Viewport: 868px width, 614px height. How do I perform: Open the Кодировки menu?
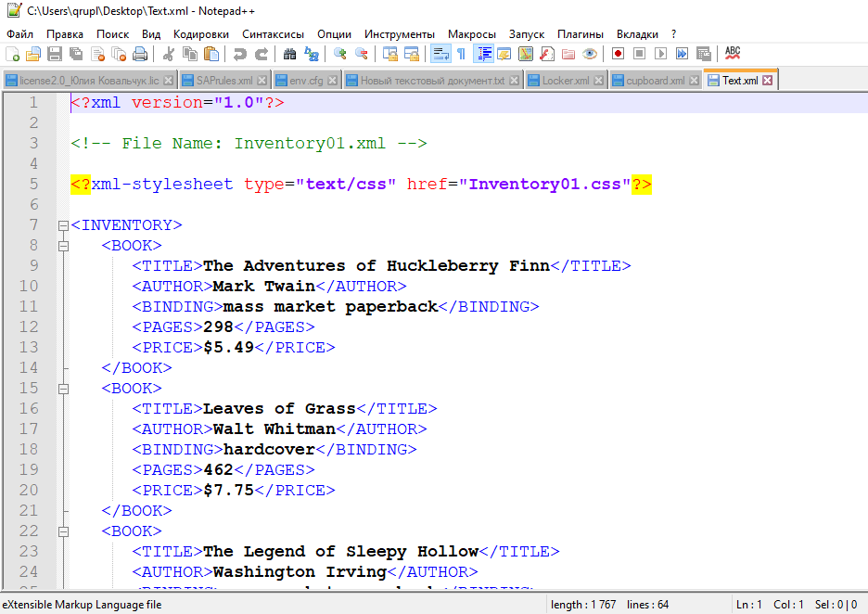point(201,34)
